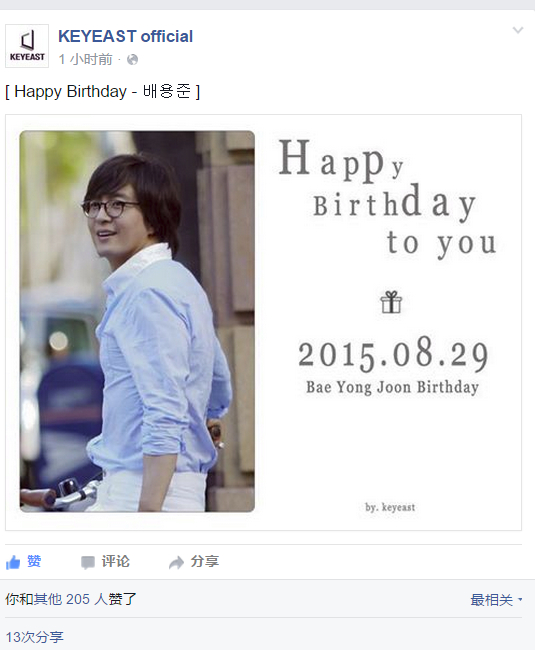Click the gift box icon in the image
The image size is (535, 650).
[x=391, y=302]
